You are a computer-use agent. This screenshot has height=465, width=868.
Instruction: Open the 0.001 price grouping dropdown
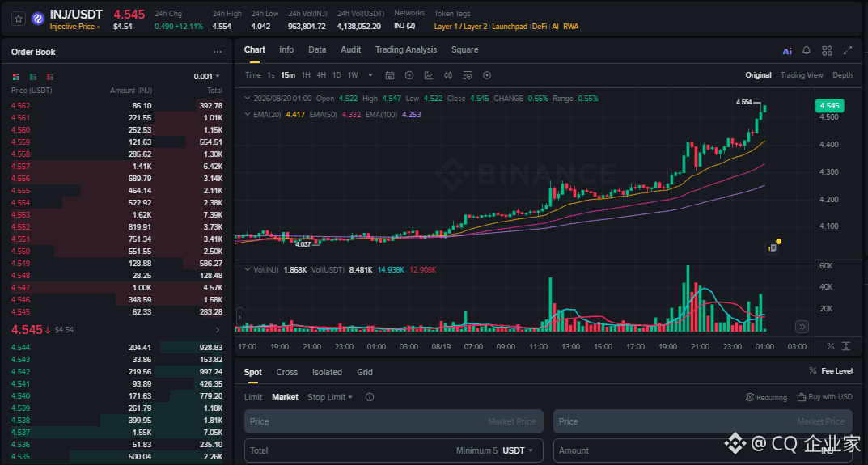coord(206,76)
